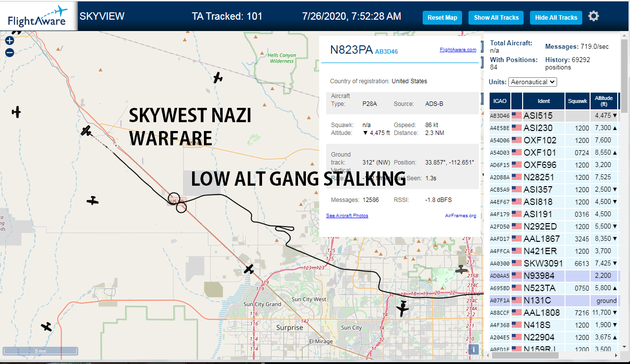This screenshot has height=364, width=630.
Task: Select the ASI191 aircraft row
Action: [554, 214]
